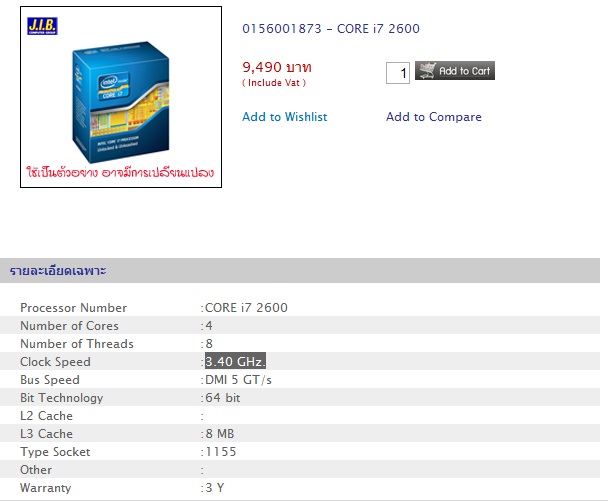Viewport: 608px width, 501px height.
Task: Click the shopping cart icon on Add to Cart
Action: [426, 71]
